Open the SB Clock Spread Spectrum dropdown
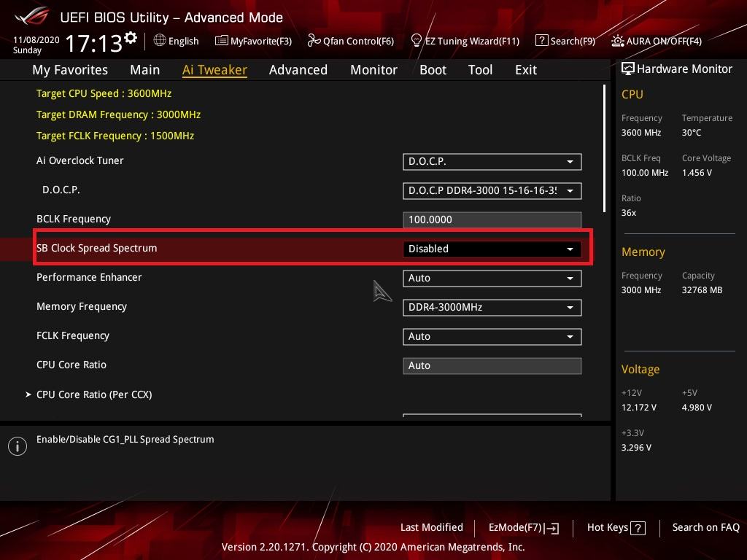 pos(492,249)
